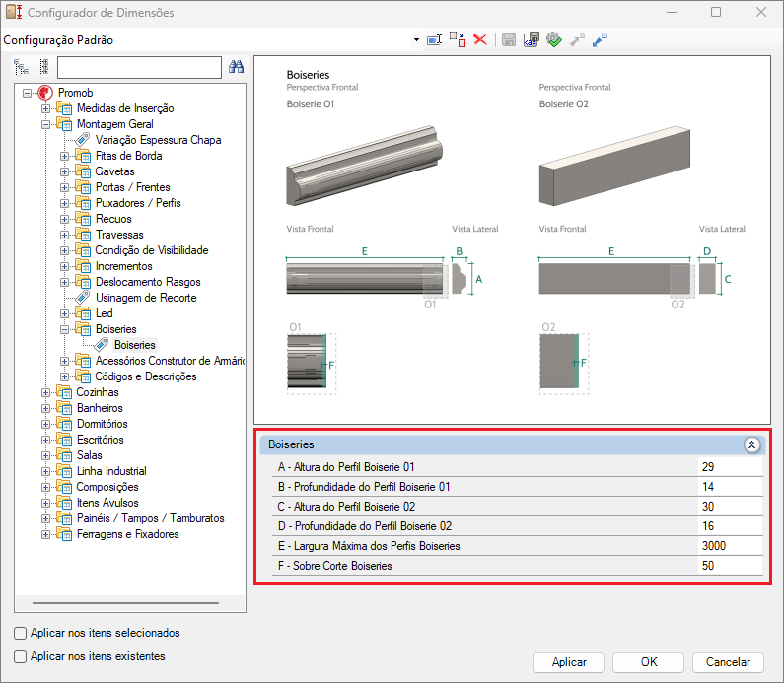
Task: Click the Ferragens e Fixadores folder icon
Action: point(64,534)
